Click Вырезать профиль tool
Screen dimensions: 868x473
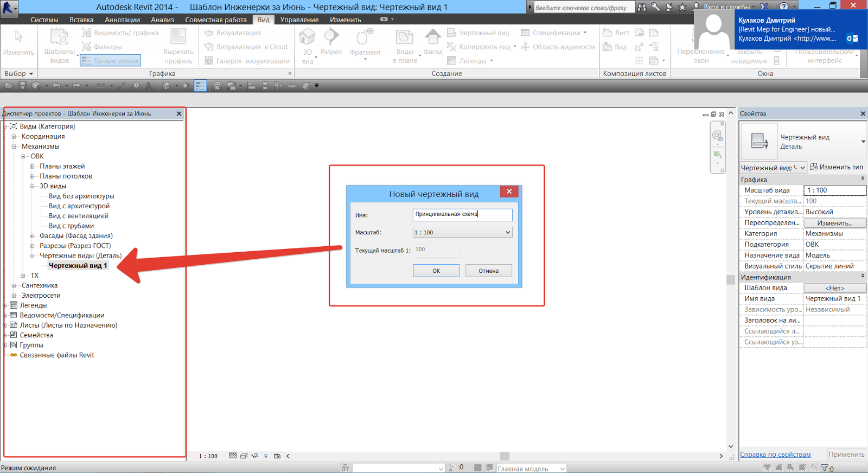tap(178, 46)
